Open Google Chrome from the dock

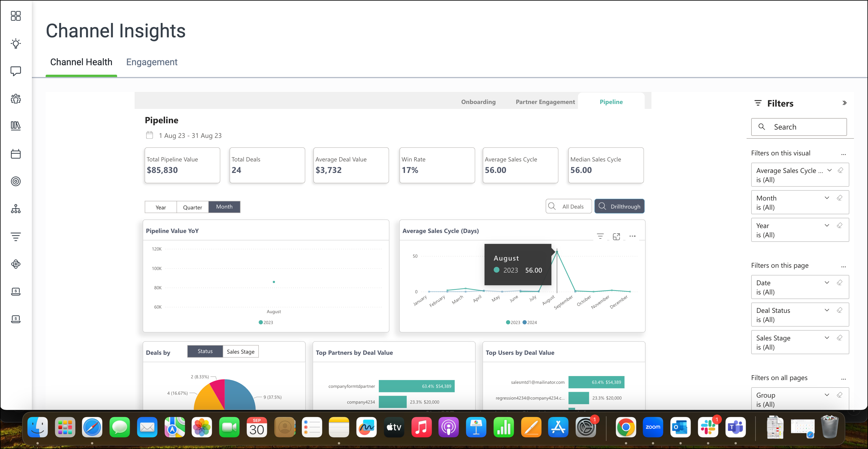(626, 427)
